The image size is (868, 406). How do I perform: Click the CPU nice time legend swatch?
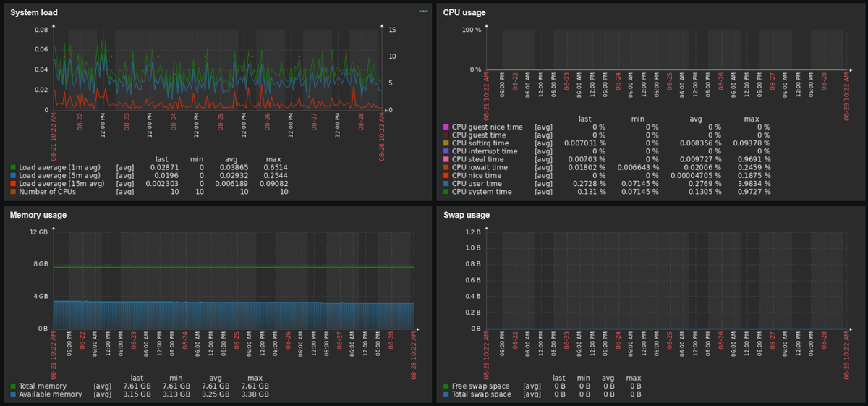(x=446, y=175)
